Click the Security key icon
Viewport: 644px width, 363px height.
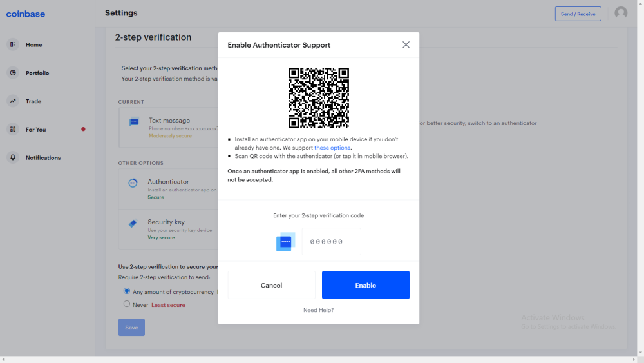[x=133, y=223]
